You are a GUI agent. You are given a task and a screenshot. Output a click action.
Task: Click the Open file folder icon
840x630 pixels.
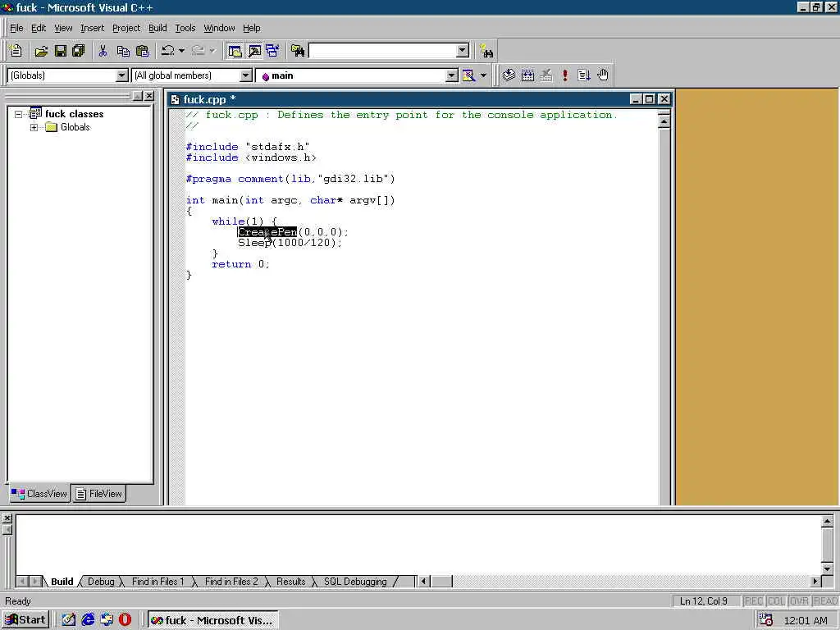click(41, 51)
